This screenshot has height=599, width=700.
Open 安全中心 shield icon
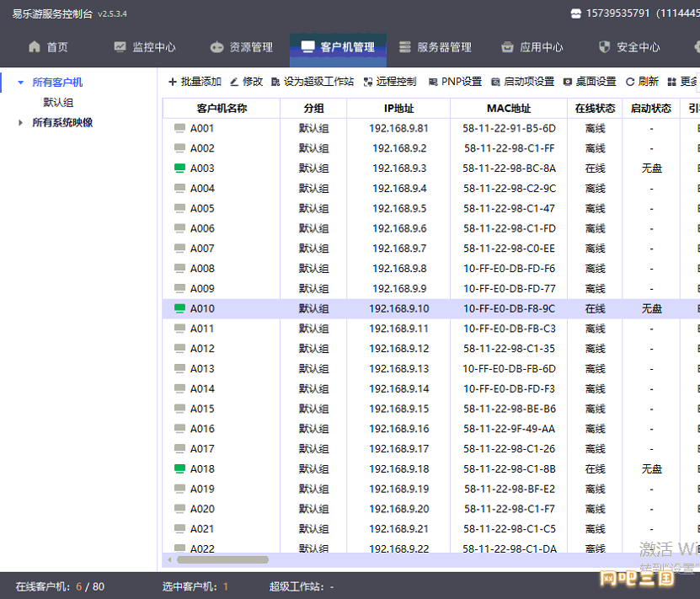(x=604, y=47)
